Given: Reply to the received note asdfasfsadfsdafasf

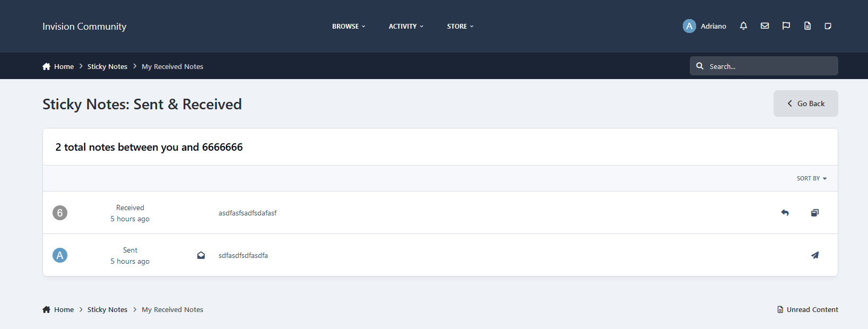Looking at the screenshot, I should click(x=785, y=213).
